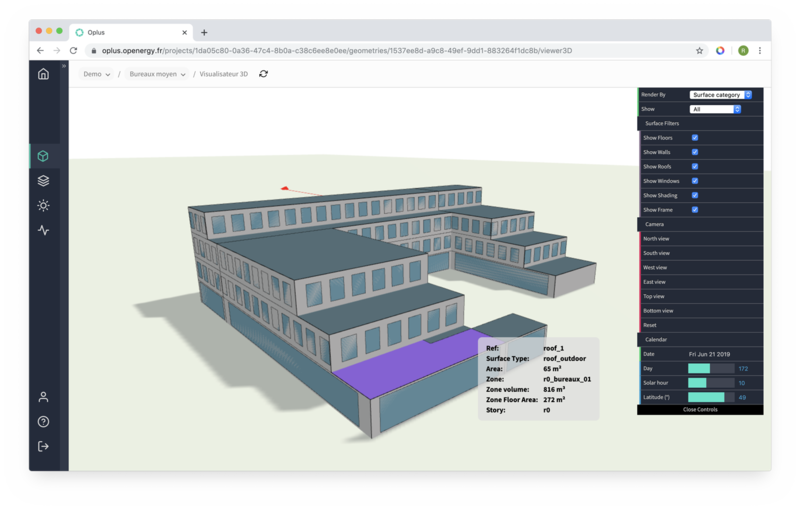Open the sun weather icon
The image size is (800, 509).
(43, 206)
